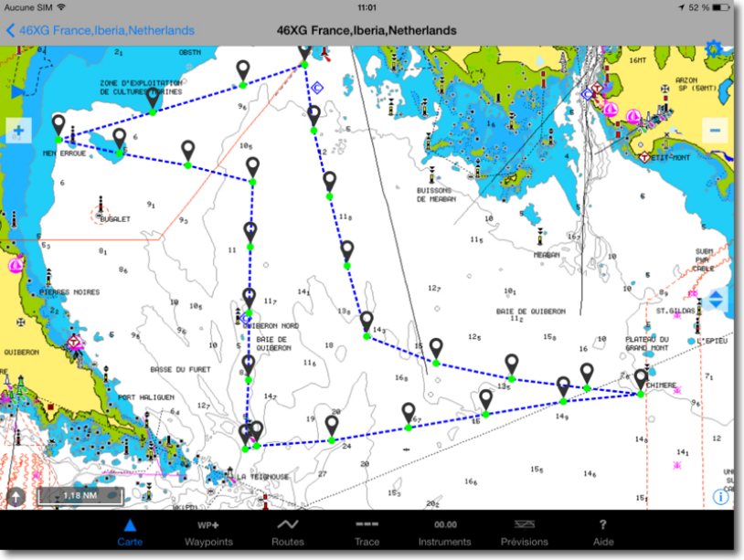Tap the blue back chevron arrow
This screenshot has height=560, width=744.
tap(10, 31)
